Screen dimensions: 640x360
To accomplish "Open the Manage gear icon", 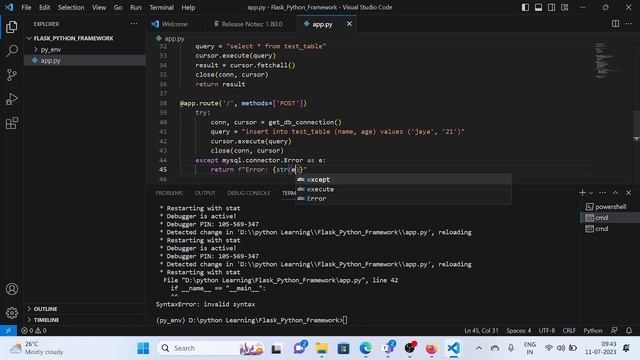I will [12, 313].
